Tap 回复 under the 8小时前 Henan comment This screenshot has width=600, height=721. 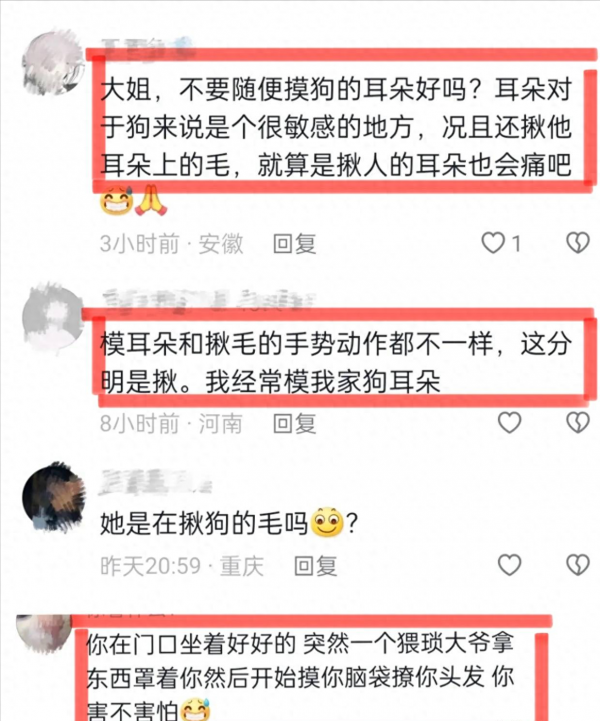click(x=295, y=423)
